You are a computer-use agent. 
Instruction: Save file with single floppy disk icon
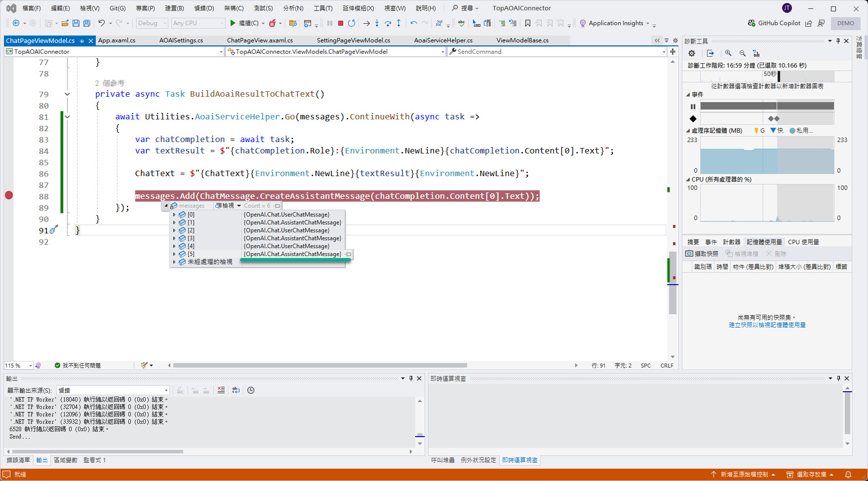76,23
